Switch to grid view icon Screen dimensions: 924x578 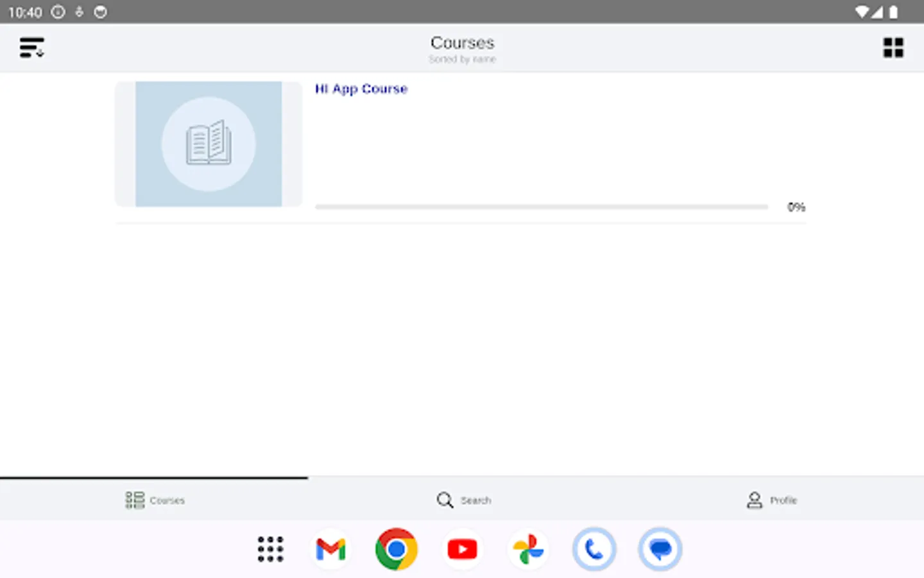point(893,48)
